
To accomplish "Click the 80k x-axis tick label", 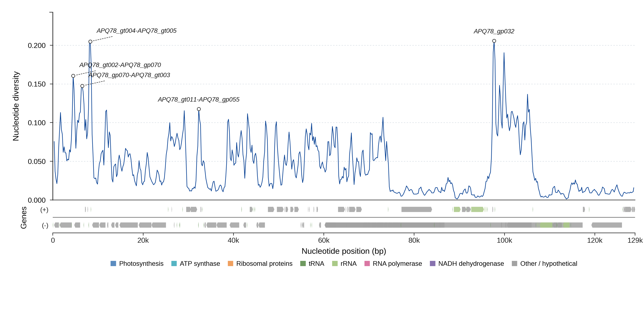I will (x=414, y=240).
